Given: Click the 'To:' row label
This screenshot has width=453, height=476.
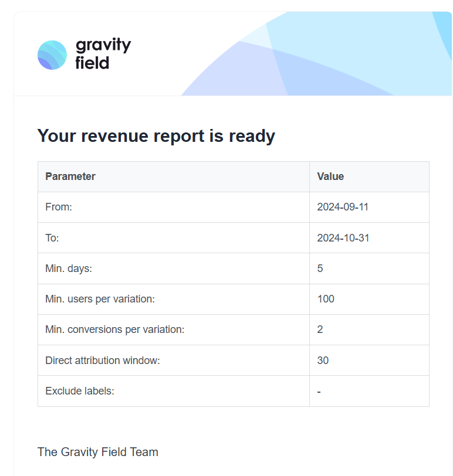Looking at the screenshot, I should tap(52, 238).
